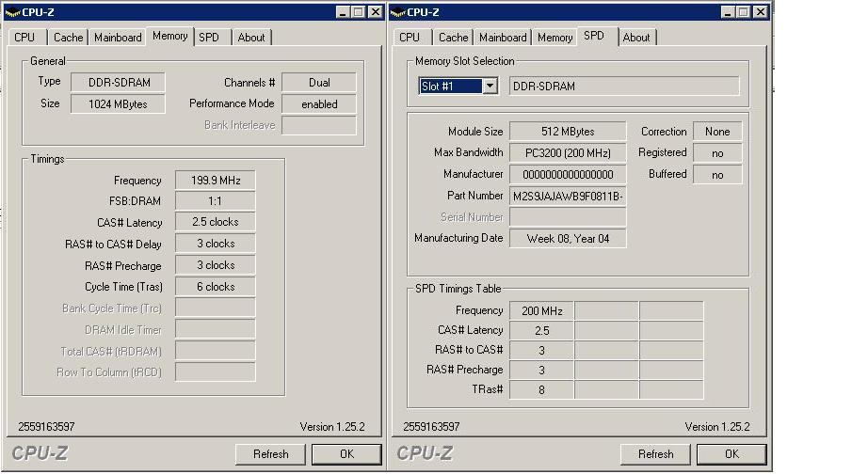Select Memory tab in left CPU-Z window
The image size is (868, 474).
point(170,36)
